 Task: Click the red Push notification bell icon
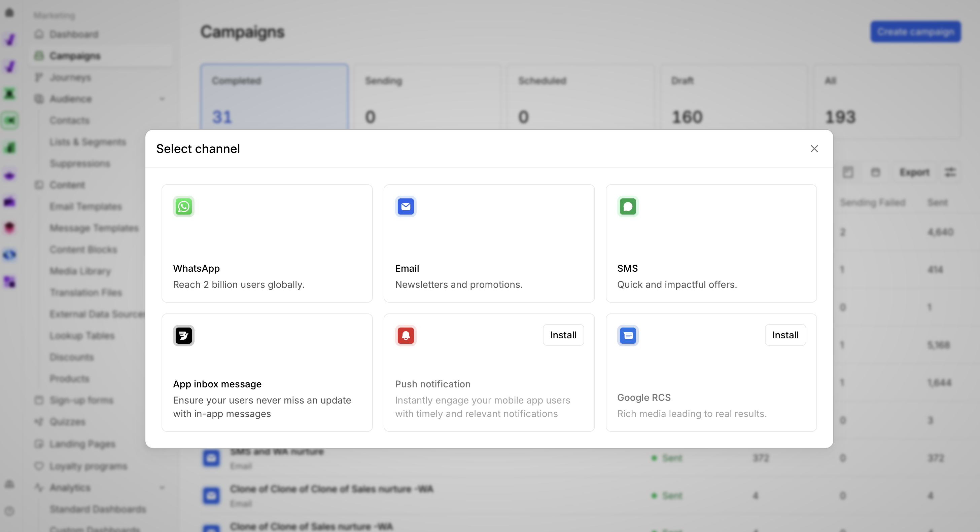[x=406, y=335]
